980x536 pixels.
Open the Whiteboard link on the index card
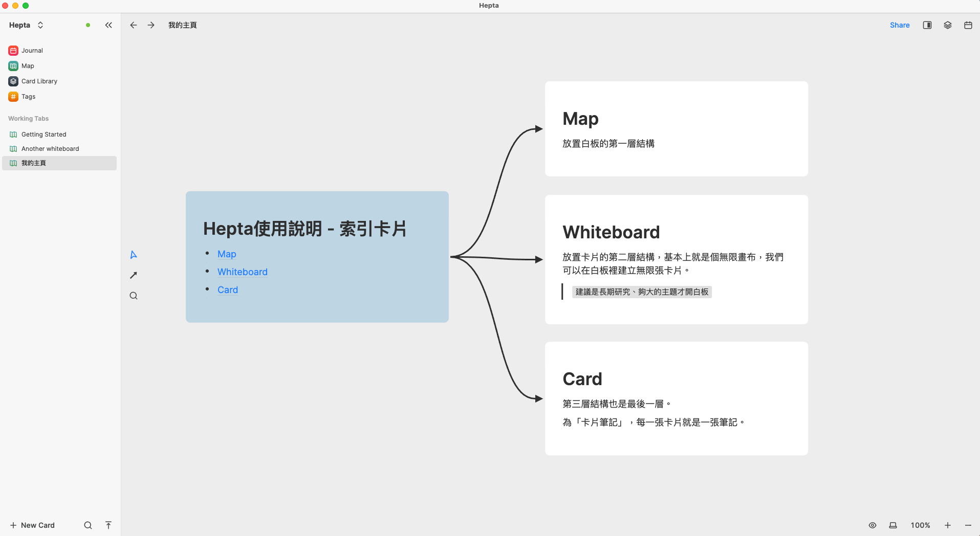click(x=242, y=272)
